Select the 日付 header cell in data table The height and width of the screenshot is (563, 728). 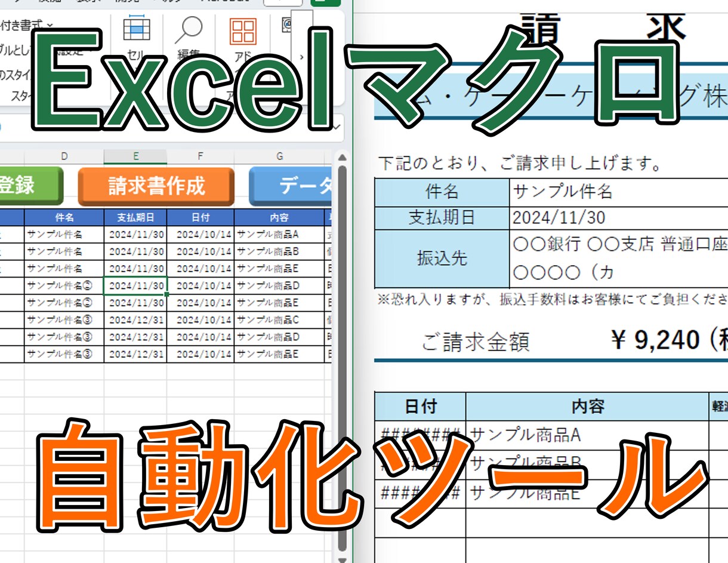(200, 217)
